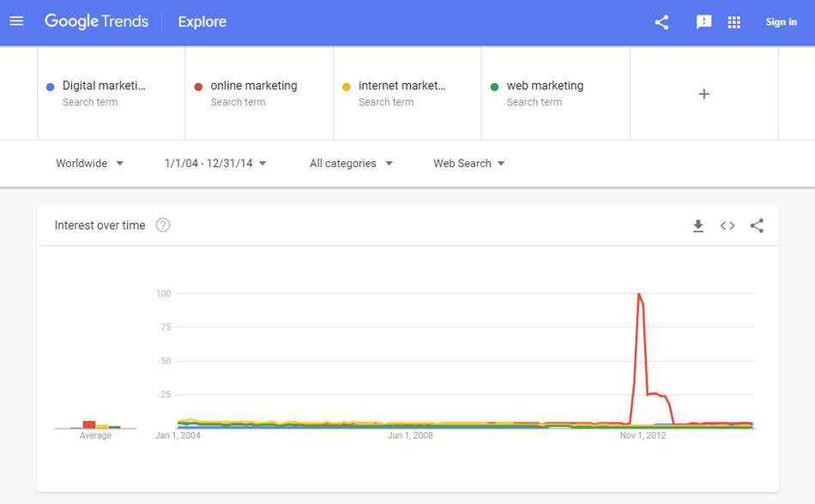Expand the All categories dropdown
This screenshot has height=504, width=815.
pos(352,164)
